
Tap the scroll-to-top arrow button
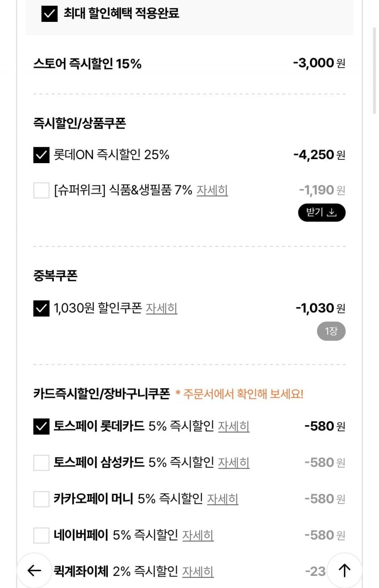coord(344,570)
